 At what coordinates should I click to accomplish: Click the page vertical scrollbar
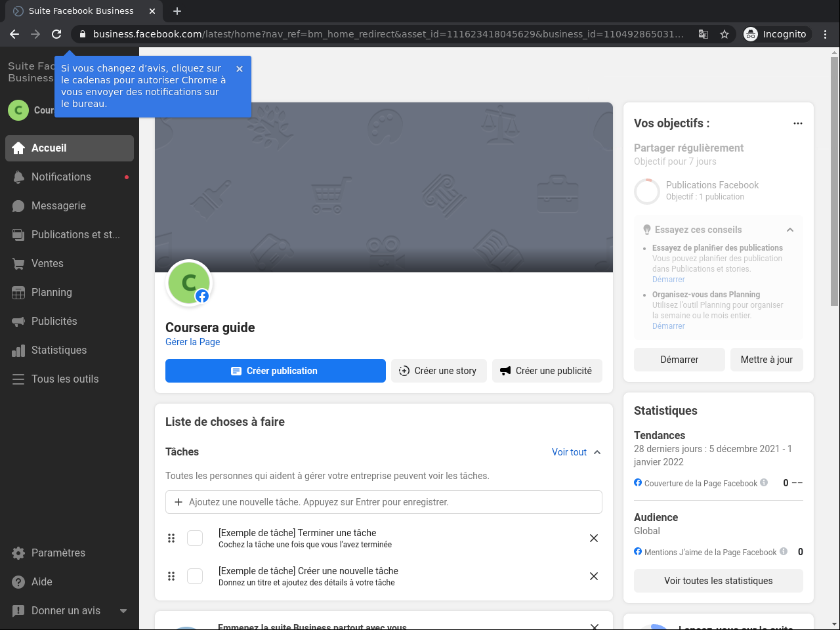[835, 180]
